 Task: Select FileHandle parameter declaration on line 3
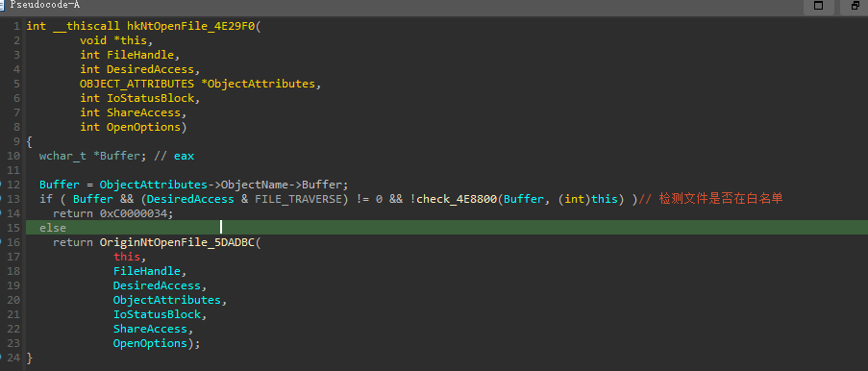point(127,55)
